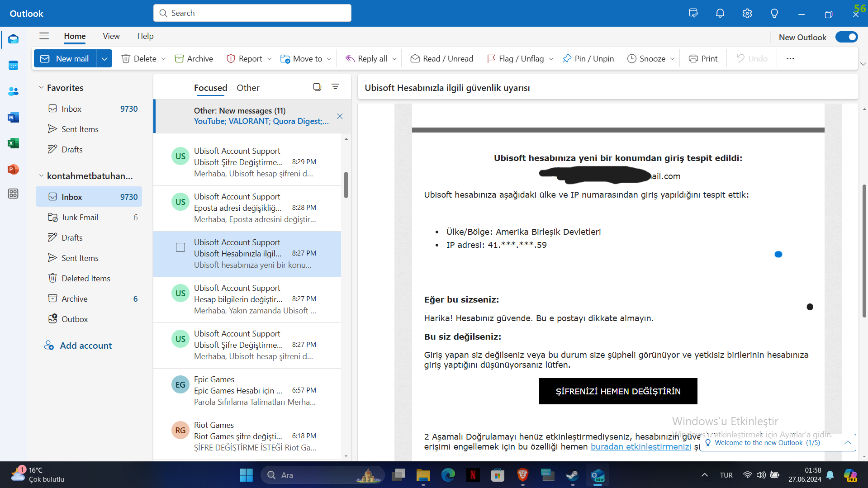The width and height of the screenshot is (868, 488).
Task: Open the Outbox folder
Action: pos(89,319)
